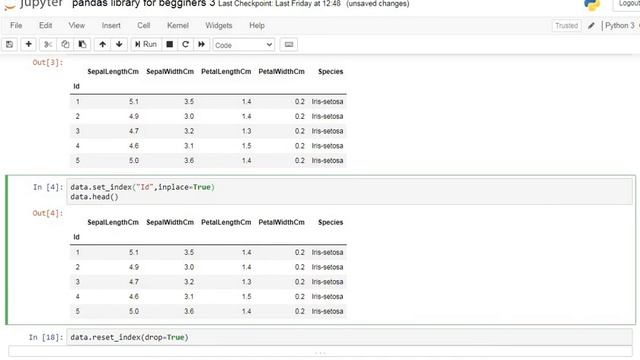
Task: Click the Out[4] output prompt area
Action: (x=48, y=213)
